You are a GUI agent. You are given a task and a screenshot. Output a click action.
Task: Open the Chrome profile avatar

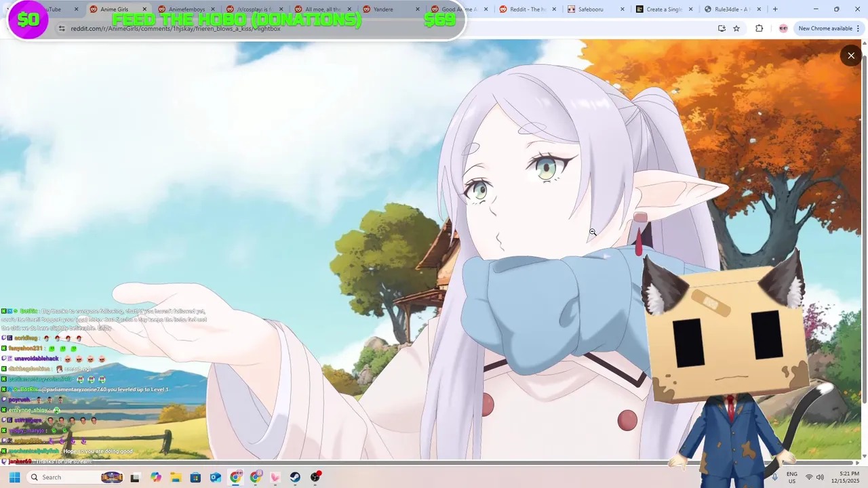[783, 28]
